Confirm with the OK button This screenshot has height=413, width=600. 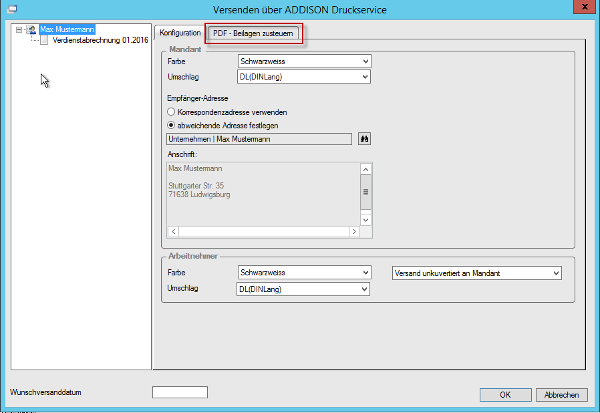505,395
